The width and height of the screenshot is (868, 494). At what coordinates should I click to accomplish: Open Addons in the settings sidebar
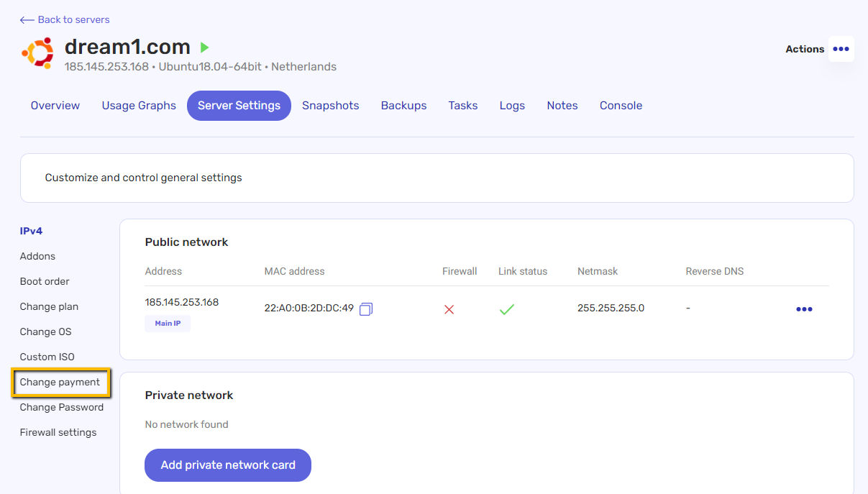coord(37,256)
